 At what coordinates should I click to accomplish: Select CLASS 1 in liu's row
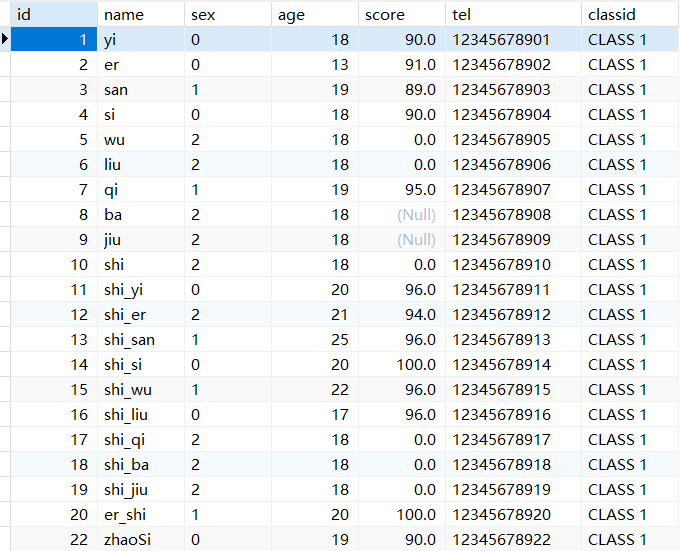[631, 165]
